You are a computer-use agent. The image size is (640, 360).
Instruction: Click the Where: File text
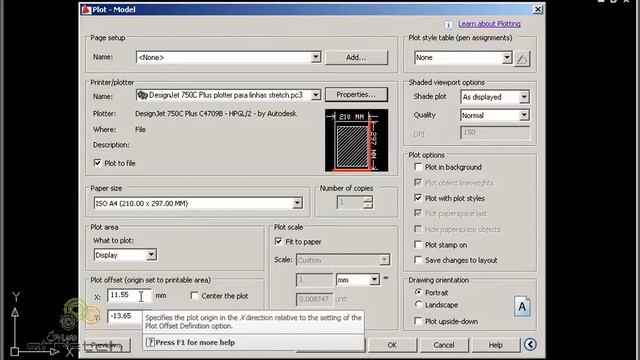point(140,129)
